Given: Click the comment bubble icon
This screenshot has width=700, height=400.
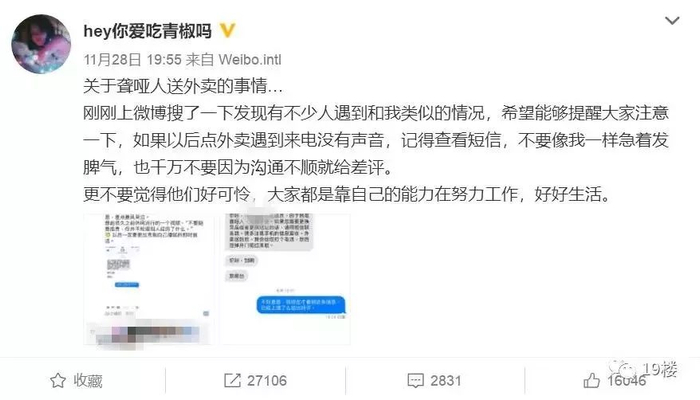Looking at the screenshot, I should (x=416, y=381).
